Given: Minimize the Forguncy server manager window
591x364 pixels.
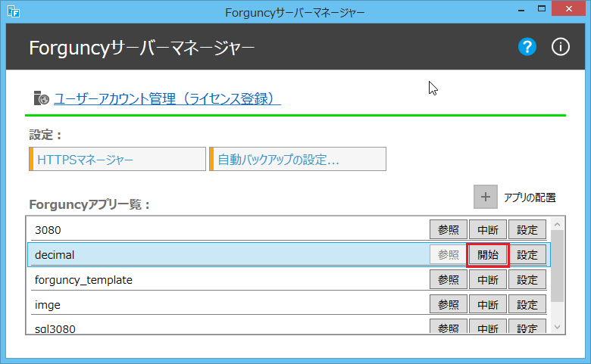Looking at the screenshot, I should coord(521,9).
